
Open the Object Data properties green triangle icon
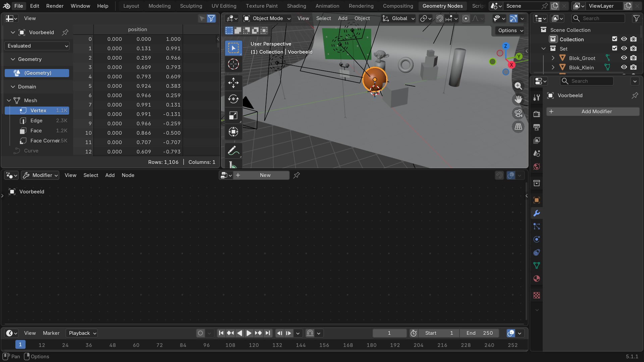click(x=537, y=265)
